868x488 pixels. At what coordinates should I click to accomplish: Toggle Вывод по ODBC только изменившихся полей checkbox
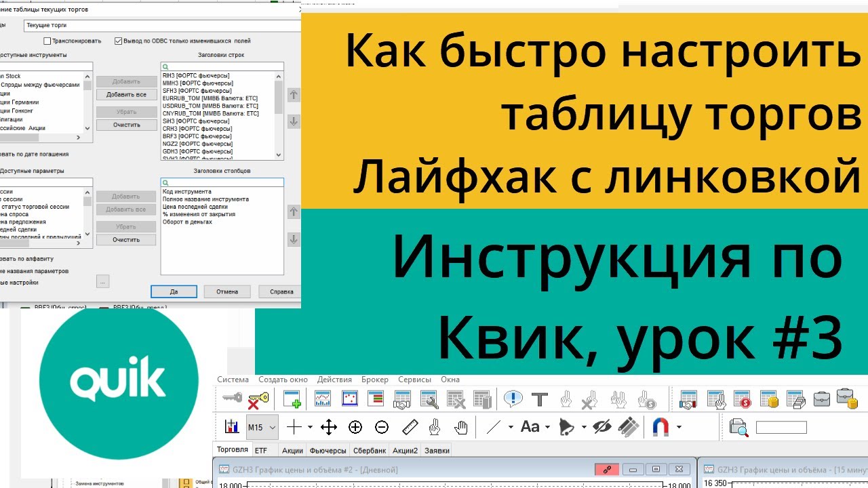point(119,41)
